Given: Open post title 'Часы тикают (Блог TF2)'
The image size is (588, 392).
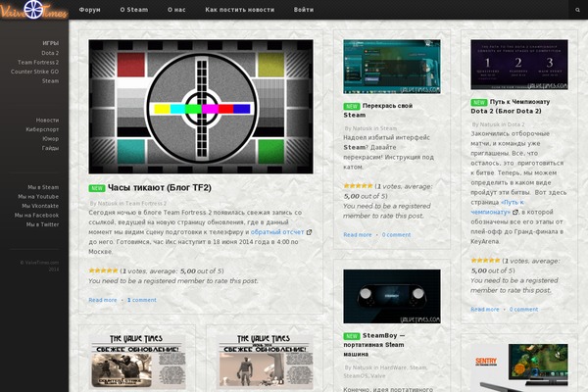Looking at the screenshot, I should [x=160, y=188].
